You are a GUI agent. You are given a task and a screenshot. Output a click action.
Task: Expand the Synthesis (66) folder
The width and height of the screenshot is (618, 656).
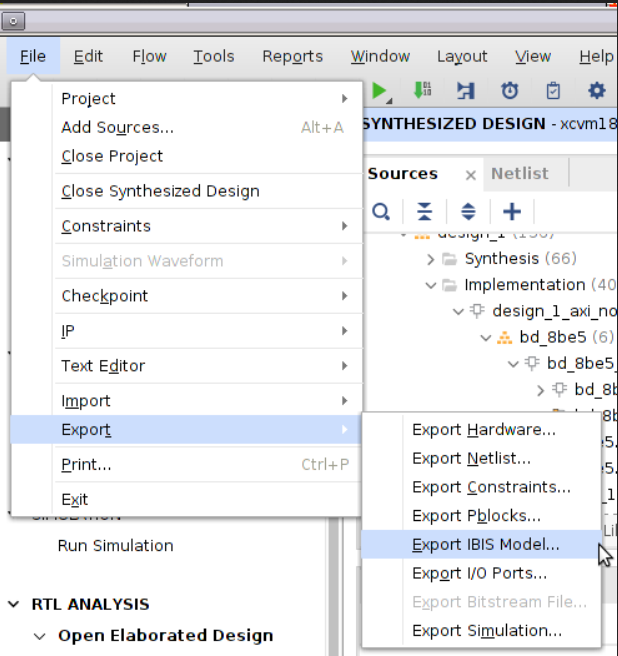point(431,259)
